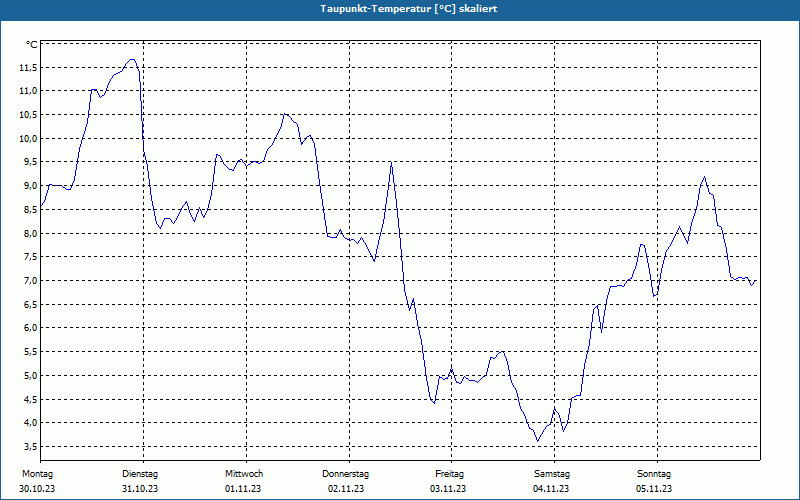Click the 'Montag' day label
800x500 pixels.
pos(37,474)
